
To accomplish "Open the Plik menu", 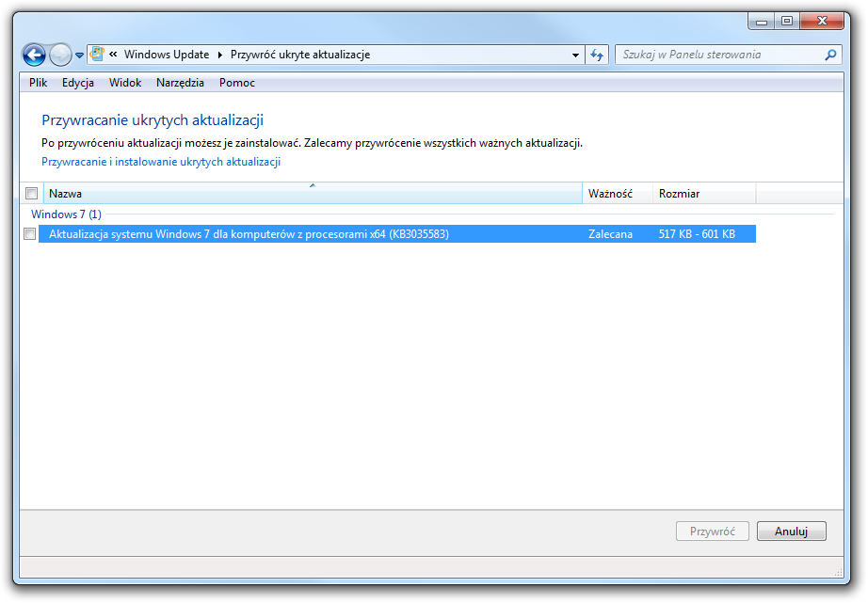I will point(39,83).
